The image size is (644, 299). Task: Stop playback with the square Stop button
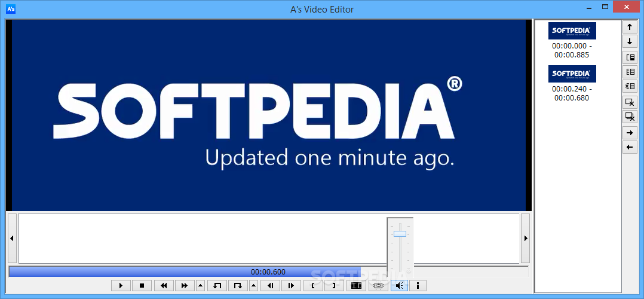(142, 285)
